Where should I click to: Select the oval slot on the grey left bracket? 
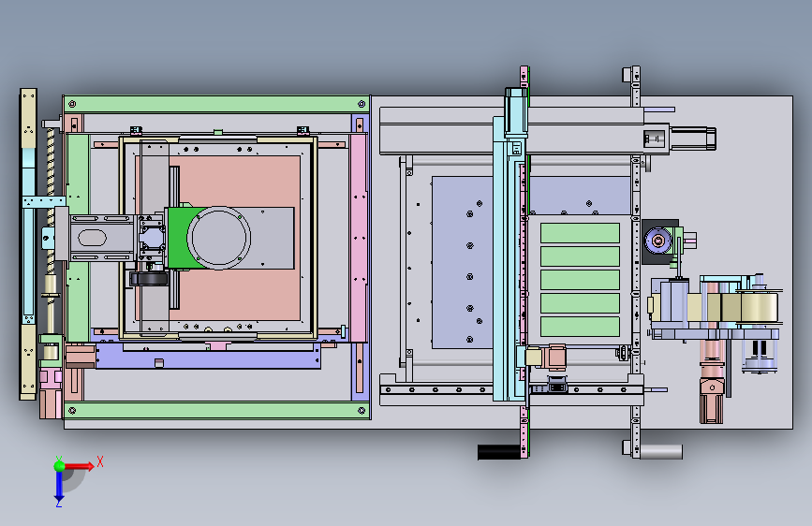pyautogui.click(x=92, y=238)
